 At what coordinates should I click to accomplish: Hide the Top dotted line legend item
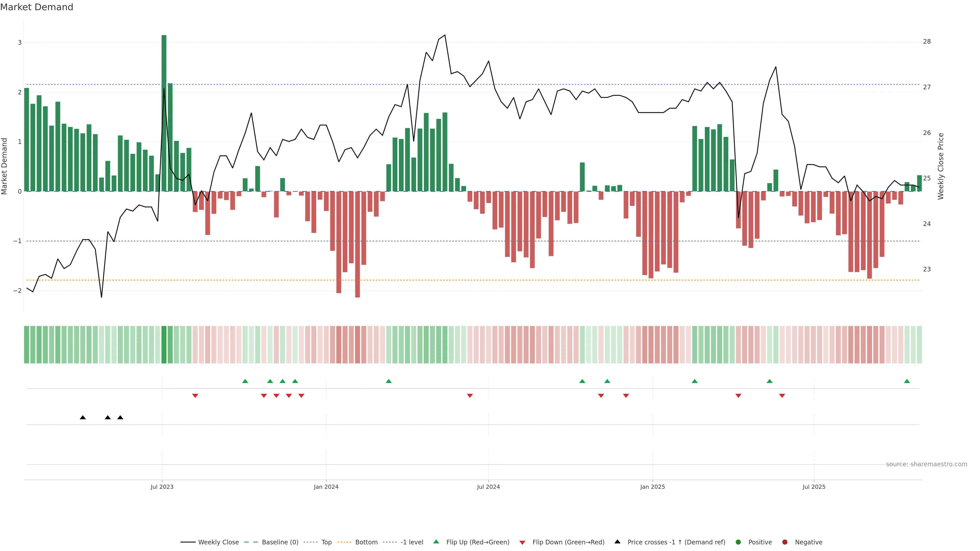(326, 542)
